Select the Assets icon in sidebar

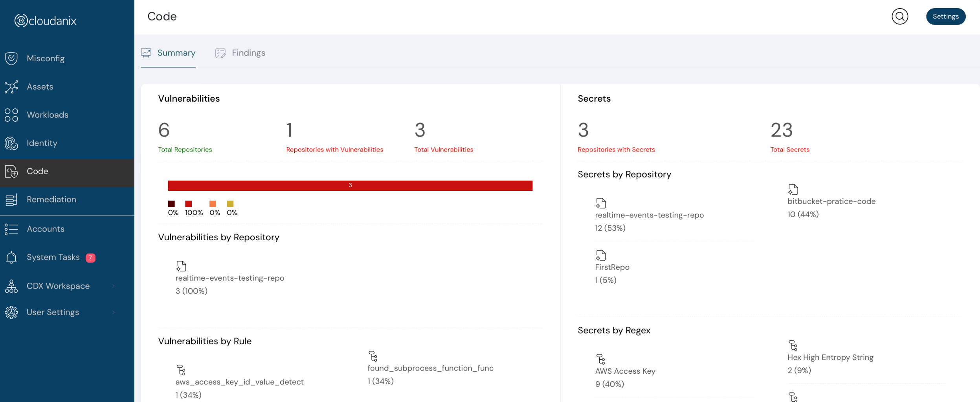tap(12, 86)
